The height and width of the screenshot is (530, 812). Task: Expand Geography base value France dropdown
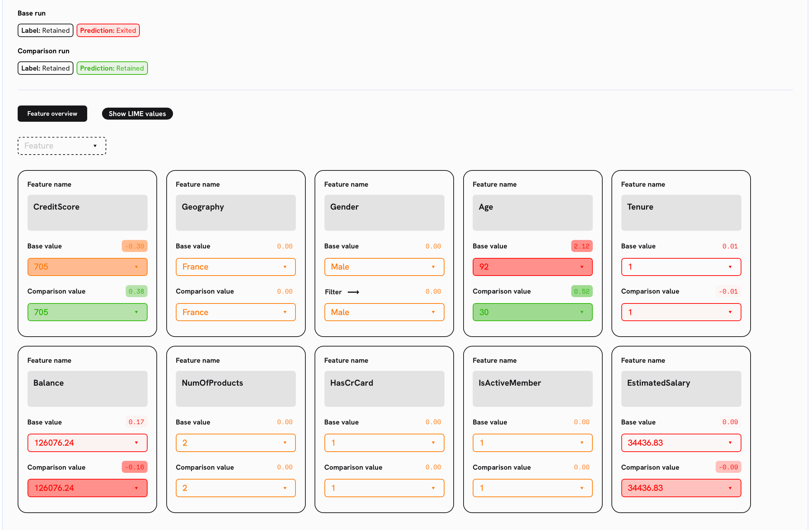tap(235, 267)
